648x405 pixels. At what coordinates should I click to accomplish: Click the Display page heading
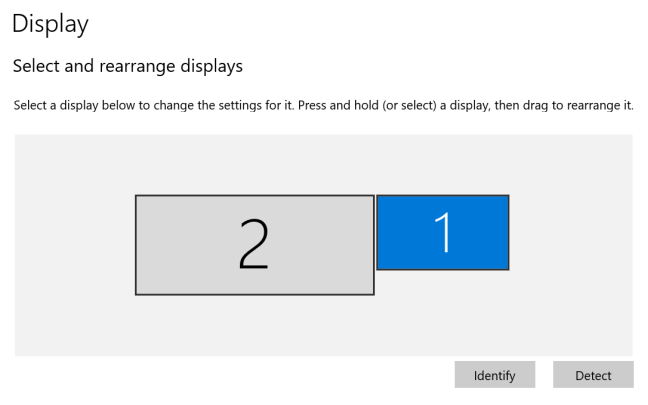point(50,23)
